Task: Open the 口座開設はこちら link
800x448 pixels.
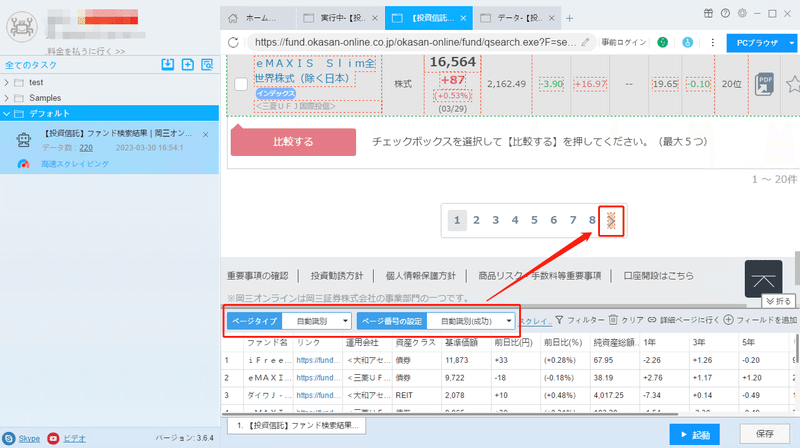Action: [658, 276]
